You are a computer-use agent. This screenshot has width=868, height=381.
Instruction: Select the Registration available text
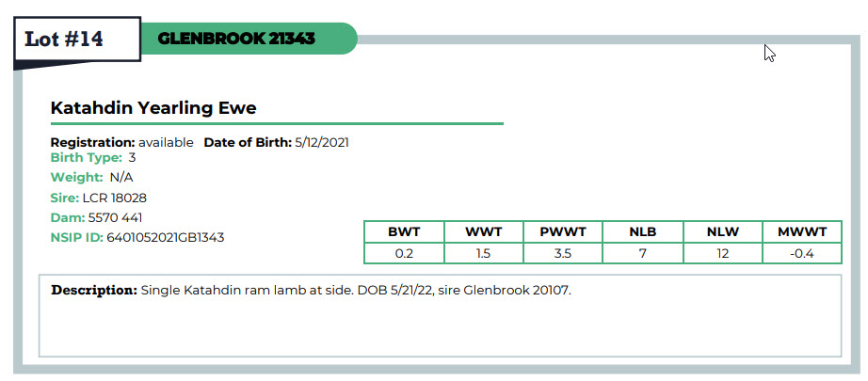tap(121, 142)
